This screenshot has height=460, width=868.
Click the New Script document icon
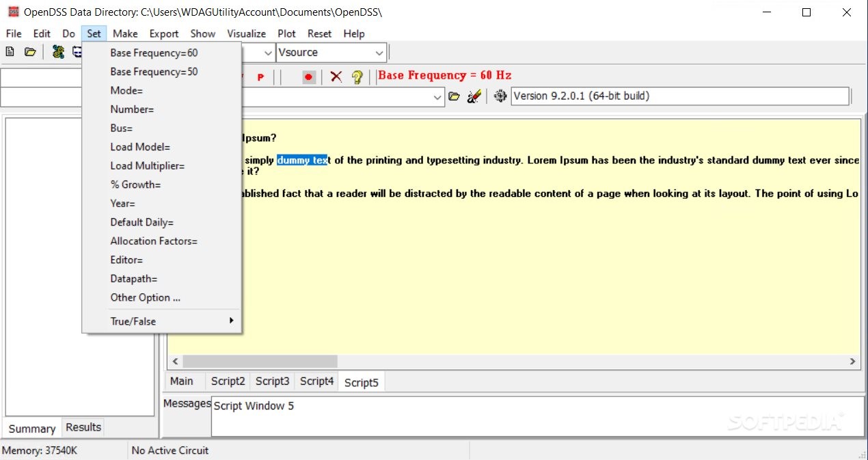10,52
